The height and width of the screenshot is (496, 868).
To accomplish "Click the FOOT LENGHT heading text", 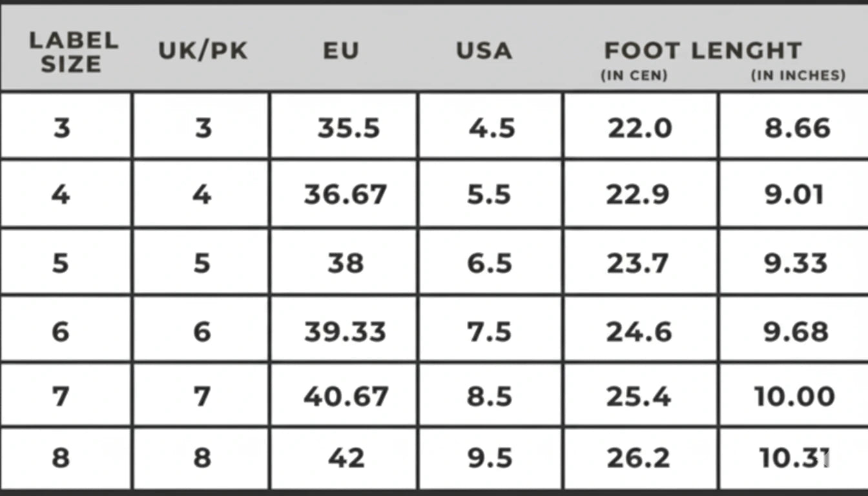I will (703, 50).
